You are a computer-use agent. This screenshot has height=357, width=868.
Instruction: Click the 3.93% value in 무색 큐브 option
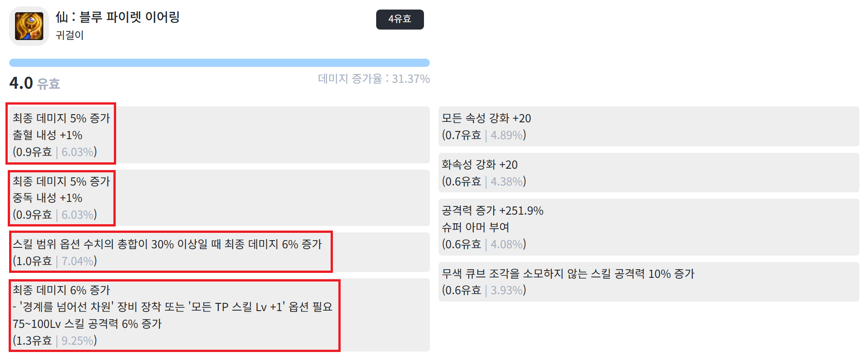pyautogui.click(x=506, y=290)
